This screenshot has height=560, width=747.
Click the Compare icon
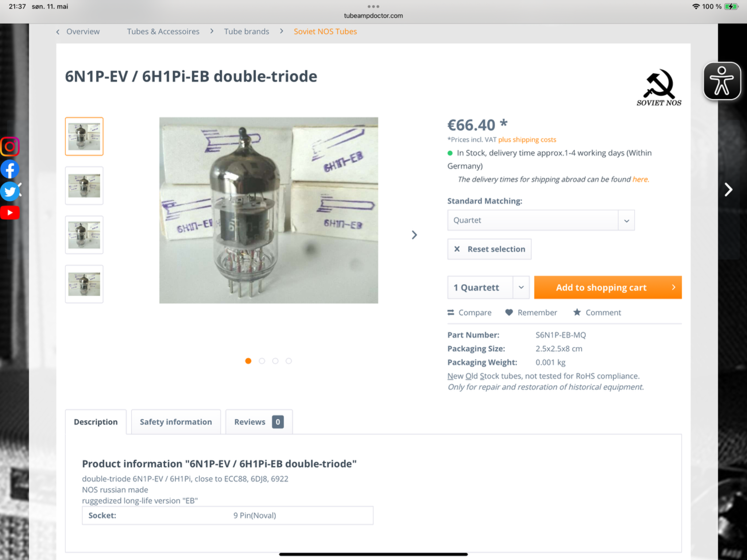tap(451, 313)
